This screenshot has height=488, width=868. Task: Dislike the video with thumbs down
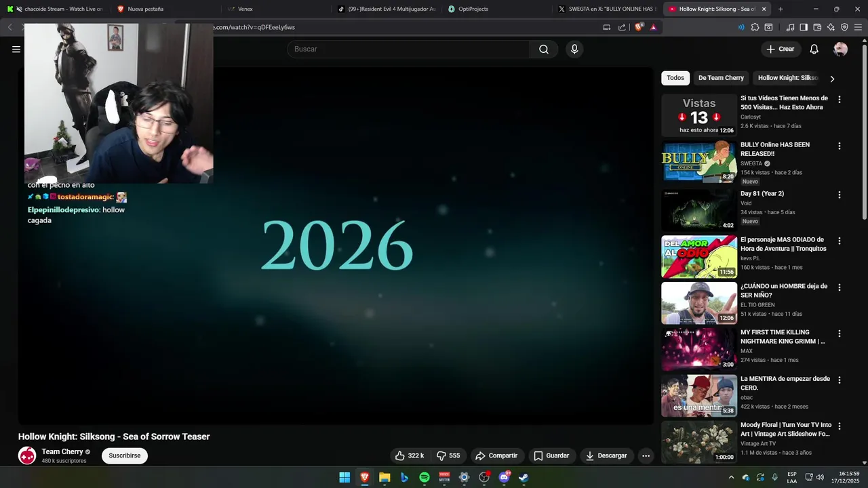(x=448, y=455)
